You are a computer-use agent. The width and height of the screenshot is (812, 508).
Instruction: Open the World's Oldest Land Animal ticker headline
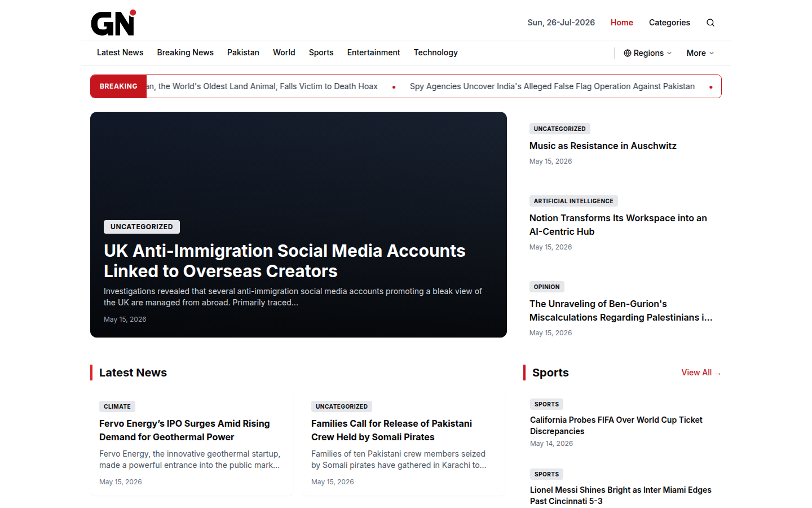click(x=262, y=86)
